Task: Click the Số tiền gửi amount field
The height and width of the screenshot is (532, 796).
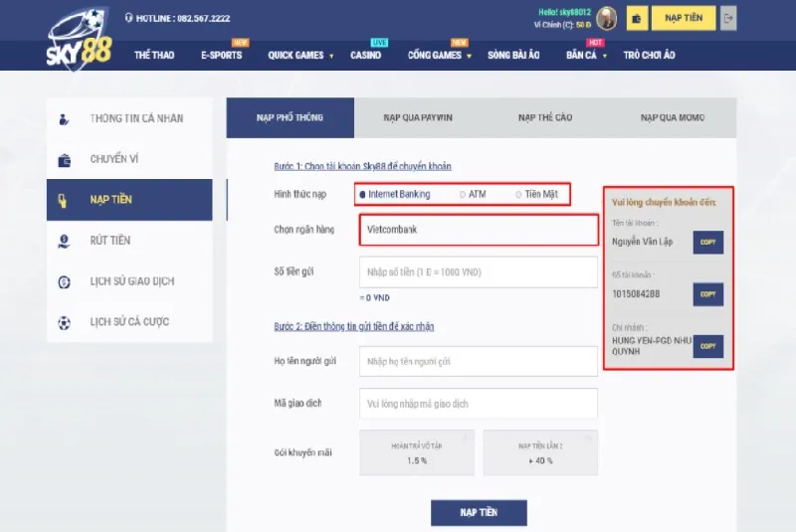Action: coord(479,271)
